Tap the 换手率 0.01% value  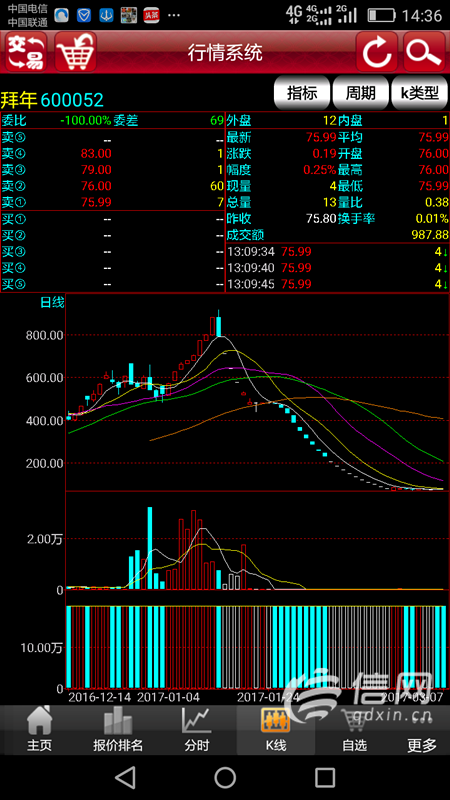[x=432, y=219]
